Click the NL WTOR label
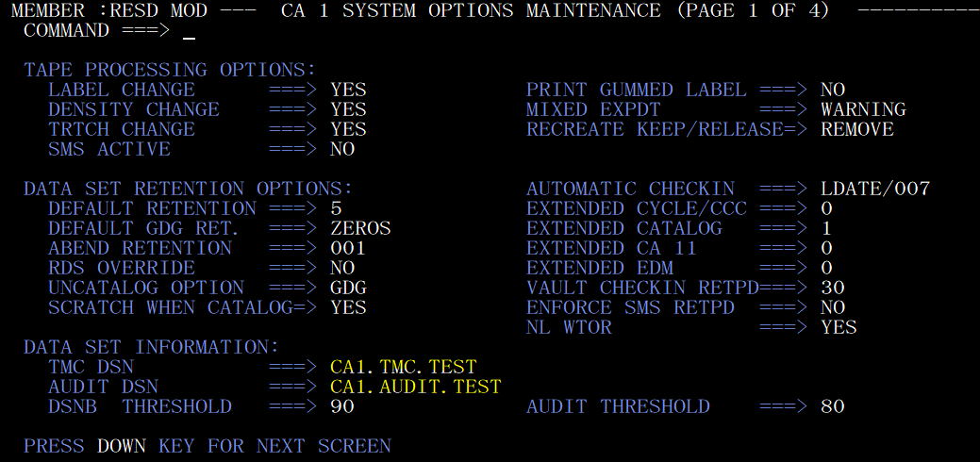The height and width of the screenshot is (462, 980). pyautogui.click(x=569, y=327)
